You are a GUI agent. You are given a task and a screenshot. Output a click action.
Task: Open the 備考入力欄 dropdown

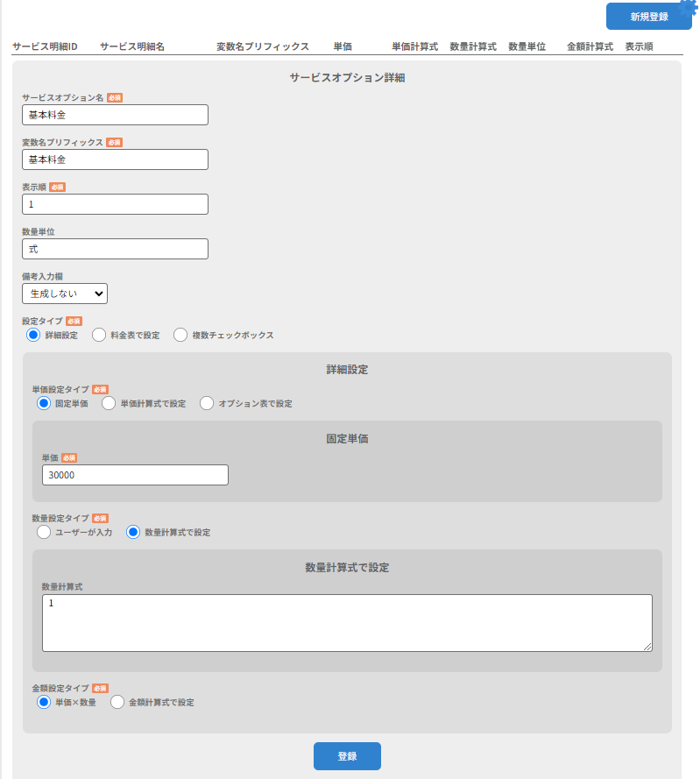(65, 294)
